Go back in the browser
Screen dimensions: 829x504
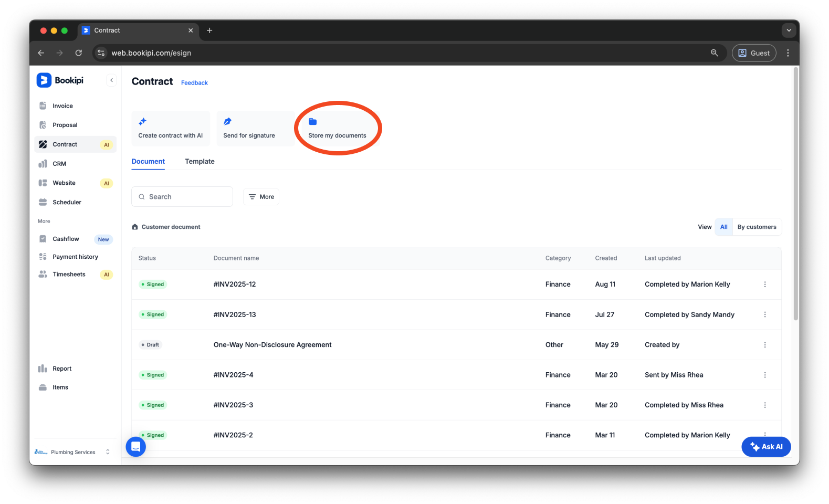click(x=41, y=53)
